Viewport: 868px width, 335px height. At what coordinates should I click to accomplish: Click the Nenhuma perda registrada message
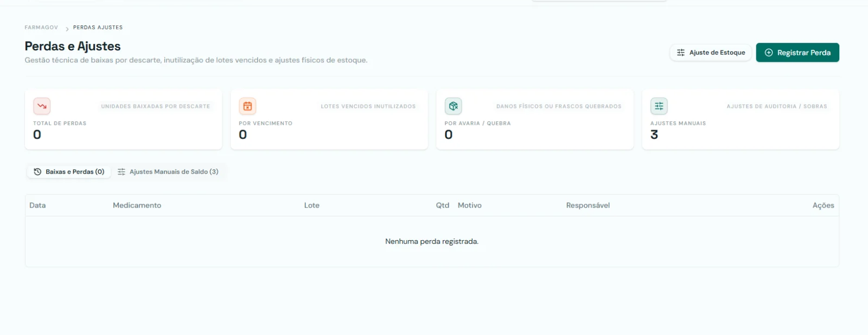pos(432,242)
